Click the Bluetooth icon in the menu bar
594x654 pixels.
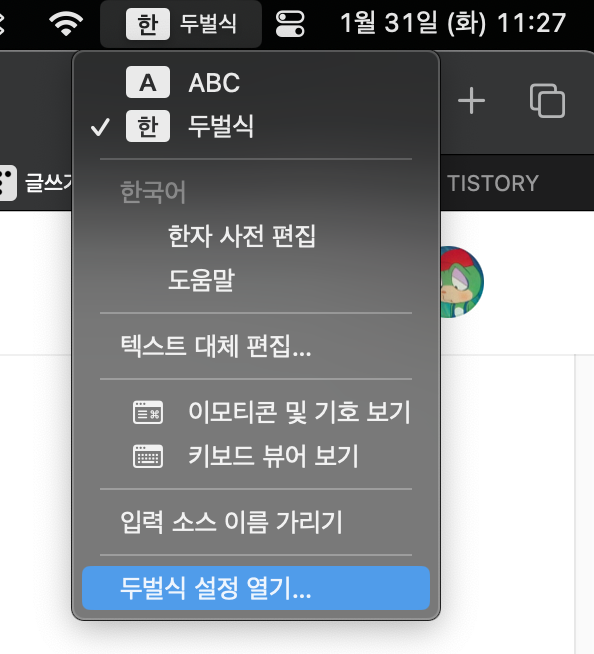(x=2, y=23)
